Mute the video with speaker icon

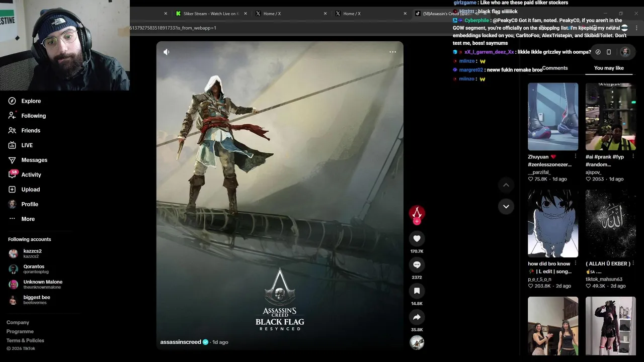point(167,52)
